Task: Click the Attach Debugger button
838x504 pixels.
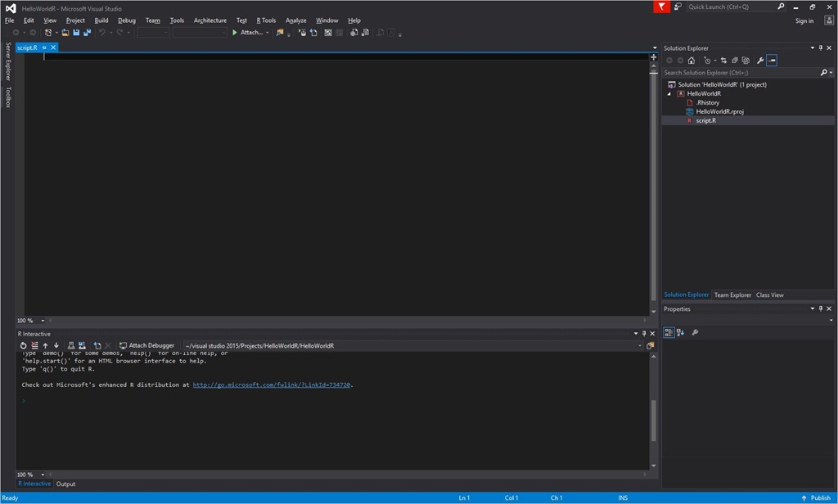Action: point(146,346)
